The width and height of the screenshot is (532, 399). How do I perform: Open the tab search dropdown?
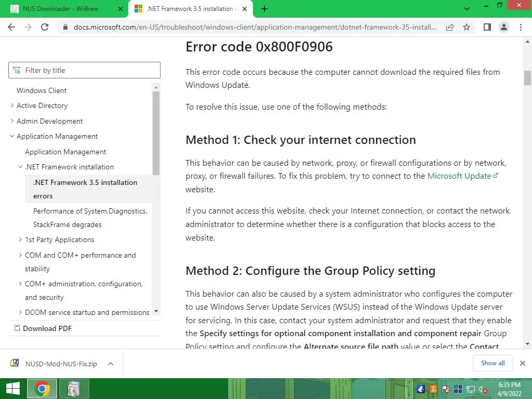467,9
